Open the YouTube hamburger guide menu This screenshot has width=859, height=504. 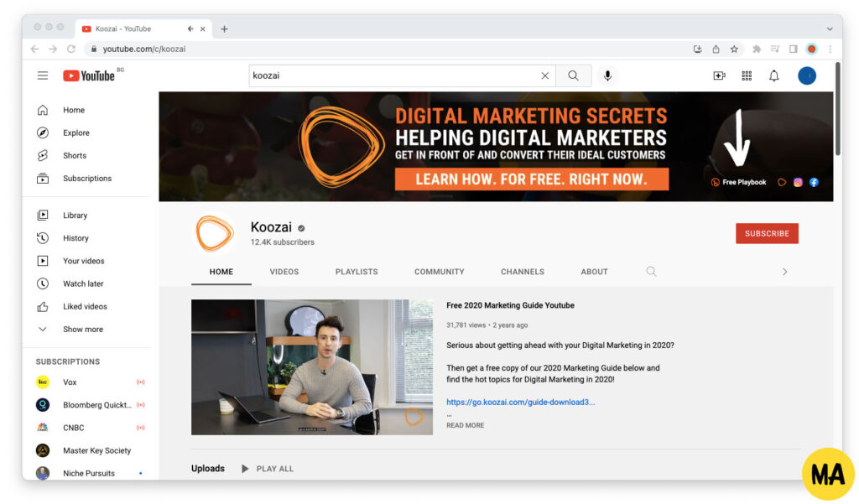point(43,75)
